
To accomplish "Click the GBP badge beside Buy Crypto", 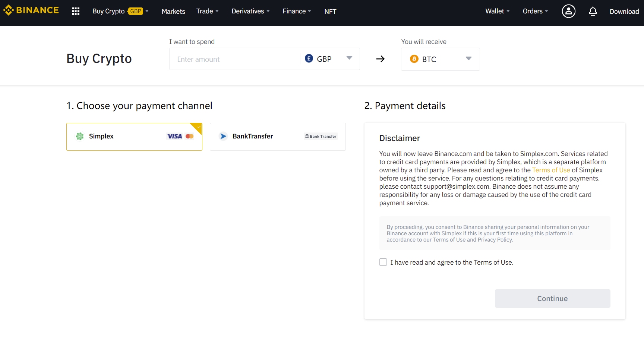I will pos(135,11).
